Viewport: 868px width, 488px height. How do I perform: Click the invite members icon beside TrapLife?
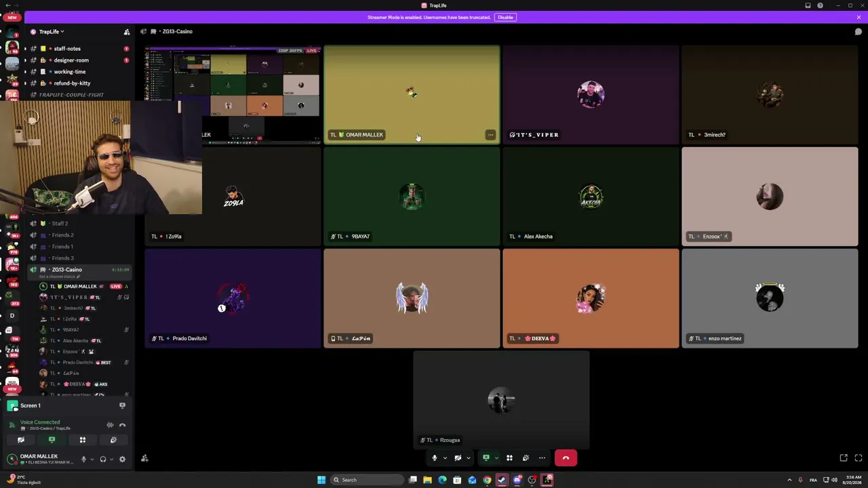click(x=126, y=32)
